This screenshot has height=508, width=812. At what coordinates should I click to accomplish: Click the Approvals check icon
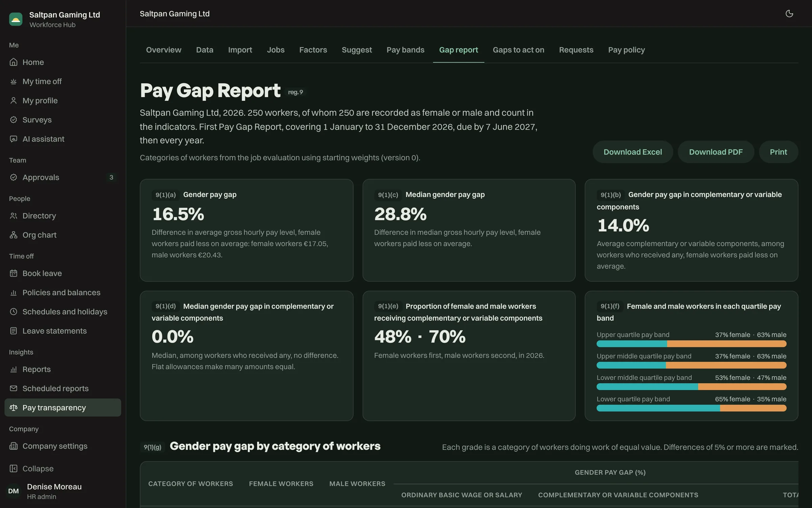coord(14,177)
